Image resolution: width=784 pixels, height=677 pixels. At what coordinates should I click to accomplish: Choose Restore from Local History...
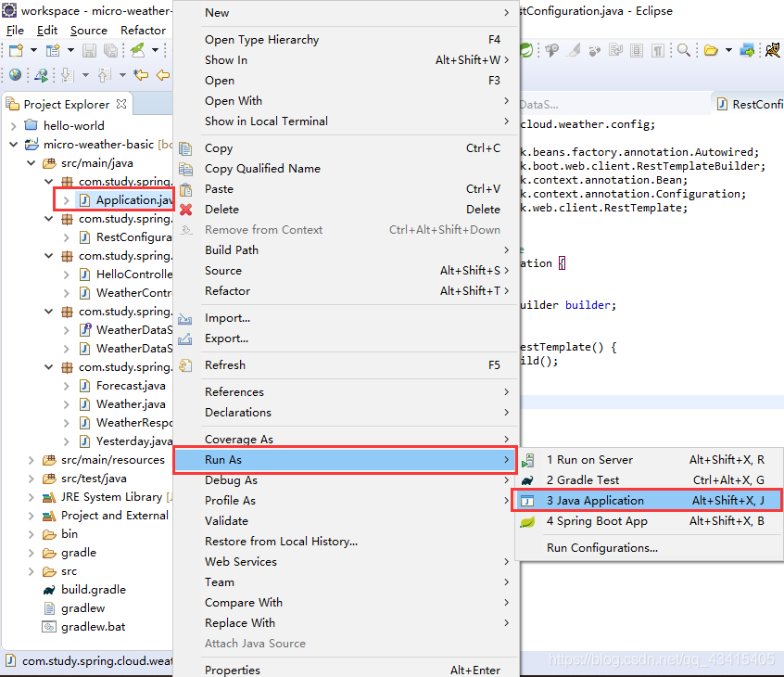[346, 542]
